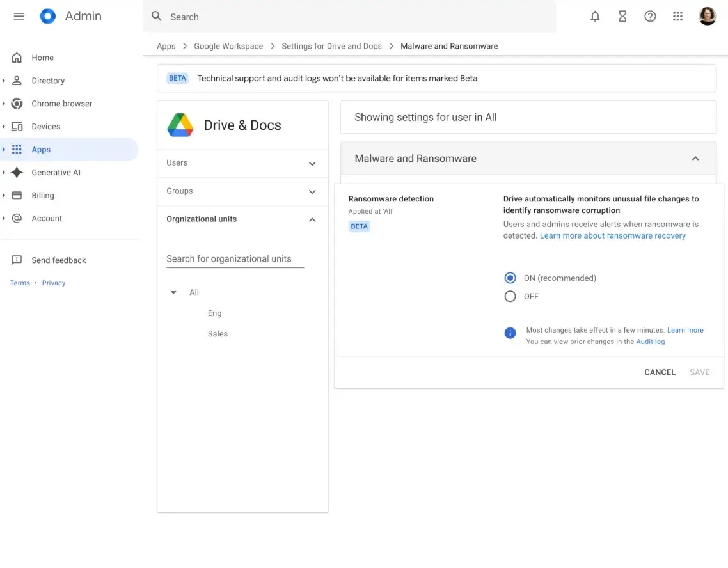This screenshot has height=568, width=728.
Task: Open the Privacy link
Action: click(53, 283)
